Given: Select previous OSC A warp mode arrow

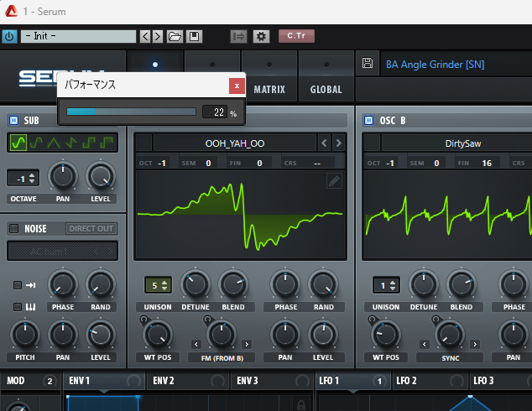Looking at the screenshot, I should point(196,344).
